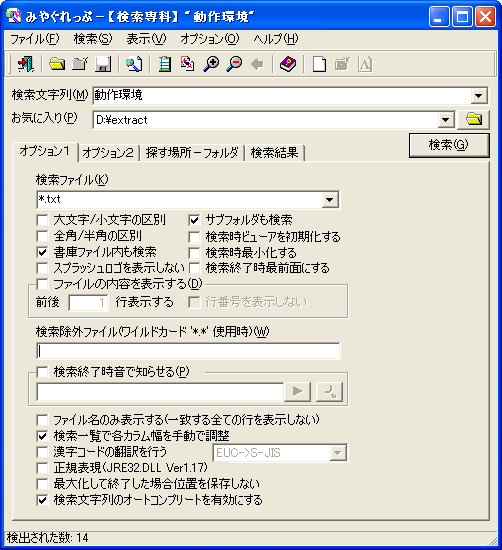The height and width of the screenshot is (550, 502).
Task: Click the blank new document icon
Action: coord(319,64)
